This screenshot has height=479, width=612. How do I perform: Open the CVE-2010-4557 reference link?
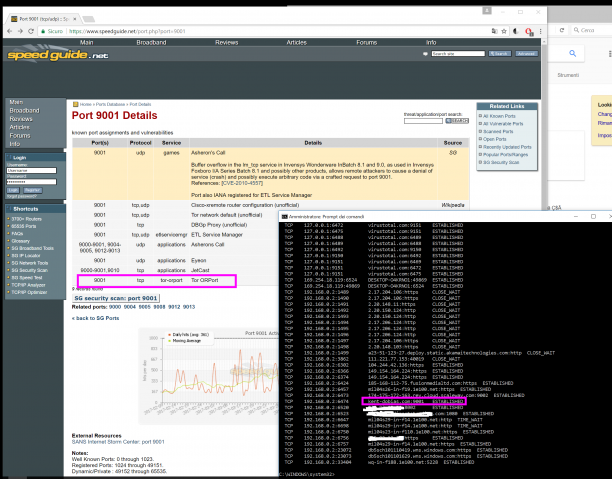coord(242,183)
